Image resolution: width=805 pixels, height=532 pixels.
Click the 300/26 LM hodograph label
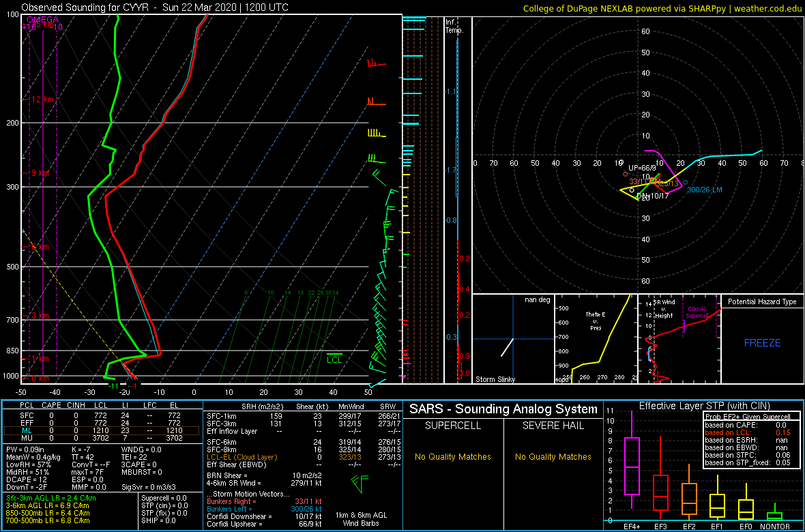tap(704, 190)
